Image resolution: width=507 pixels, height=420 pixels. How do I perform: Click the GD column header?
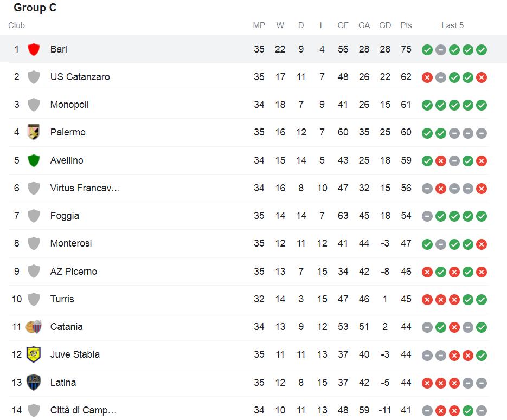[385, 25]
